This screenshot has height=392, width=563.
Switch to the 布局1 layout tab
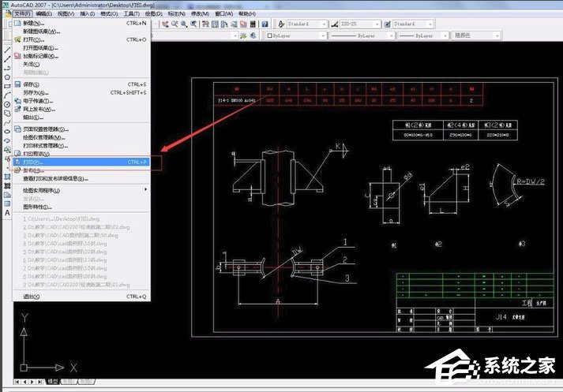pyautogui.click(x=69, y=382)
